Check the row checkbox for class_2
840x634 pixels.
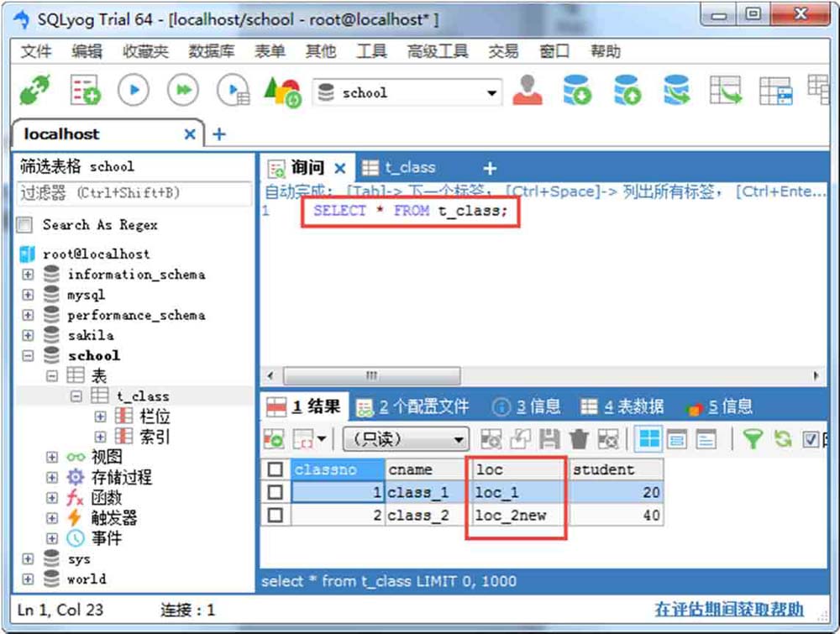coord(276,515)
